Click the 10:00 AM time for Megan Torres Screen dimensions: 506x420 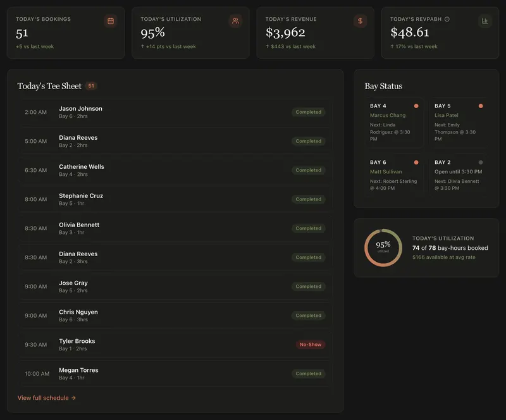[37, 374]
